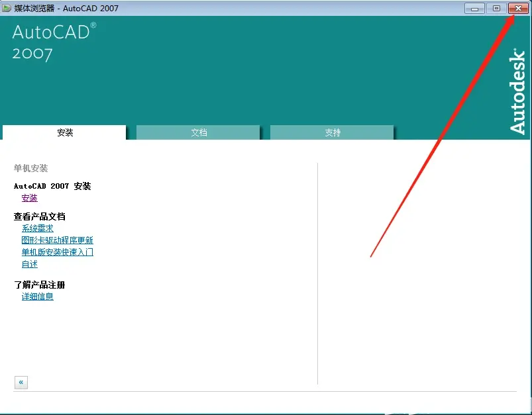Maximize the media browser window
The height and width of the screenshot is (415, 532).
(x=496, y=8)
